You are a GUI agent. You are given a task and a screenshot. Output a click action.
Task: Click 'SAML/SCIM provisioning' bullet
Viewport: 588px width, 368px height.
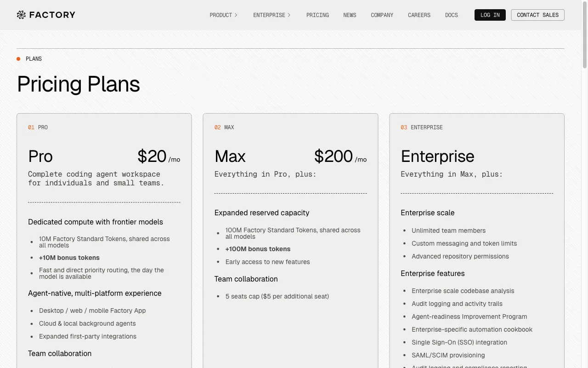[x=448, y=356]
